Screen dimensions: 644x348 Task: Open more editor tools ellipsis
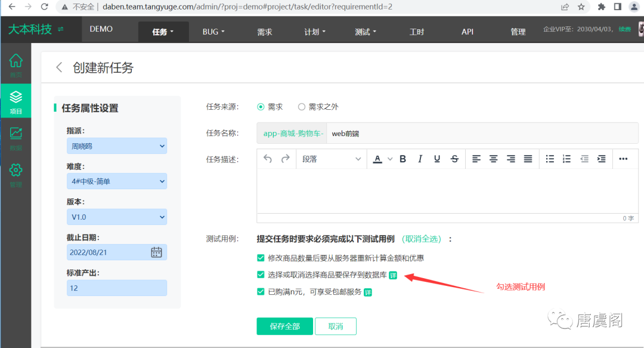623,159
